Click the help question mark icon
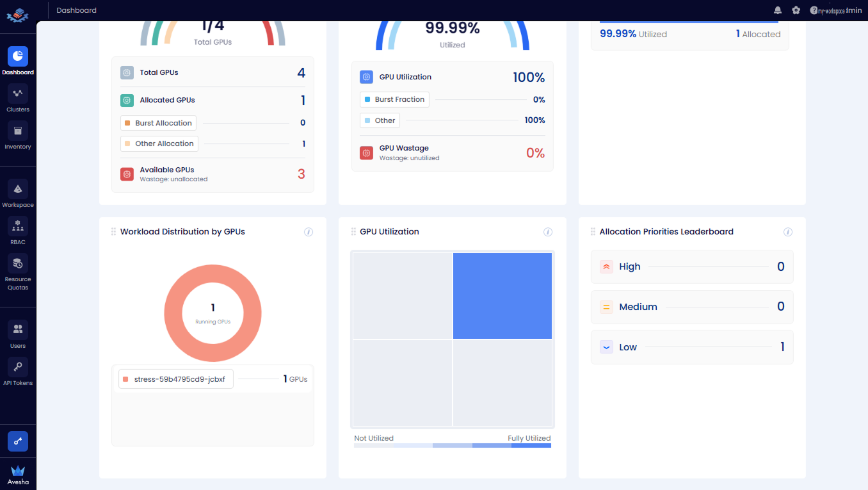868x490 pixels. pos(814,10)
